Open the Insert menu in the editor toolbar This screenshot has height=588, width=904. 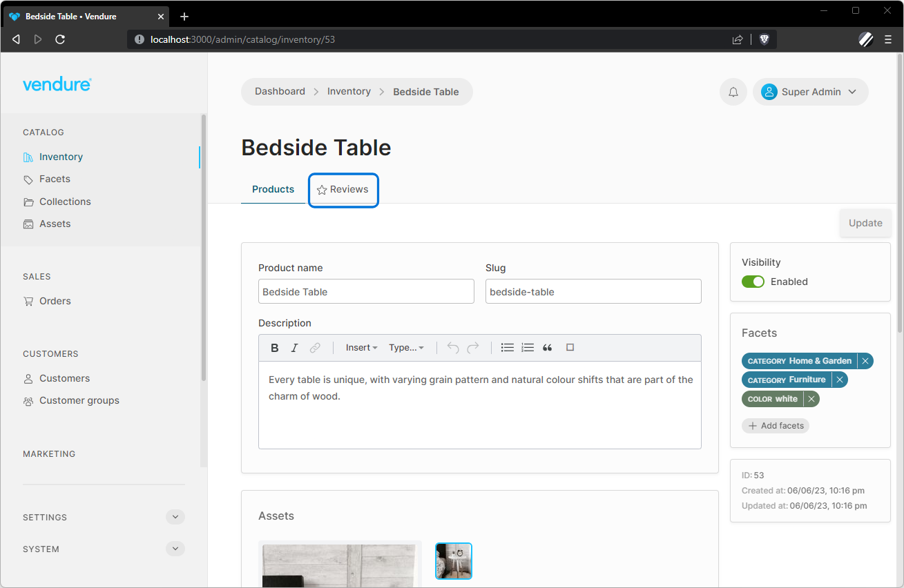360,347
